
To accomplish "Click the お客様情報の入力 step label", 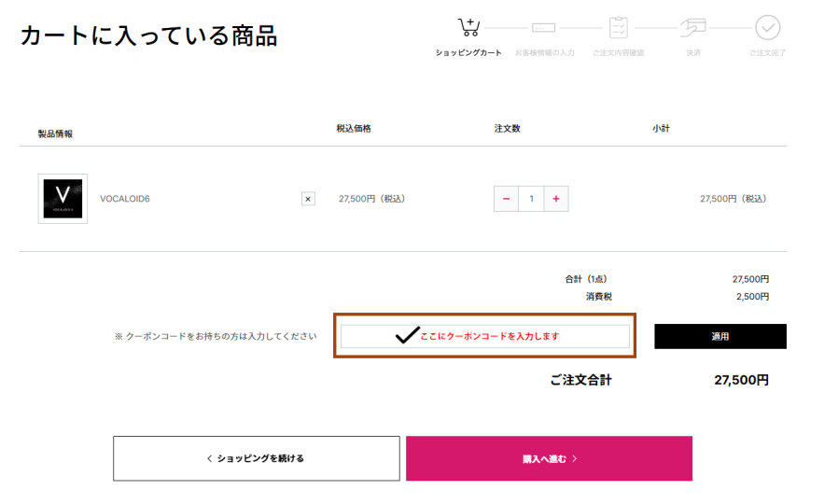I will pos(544,52).
